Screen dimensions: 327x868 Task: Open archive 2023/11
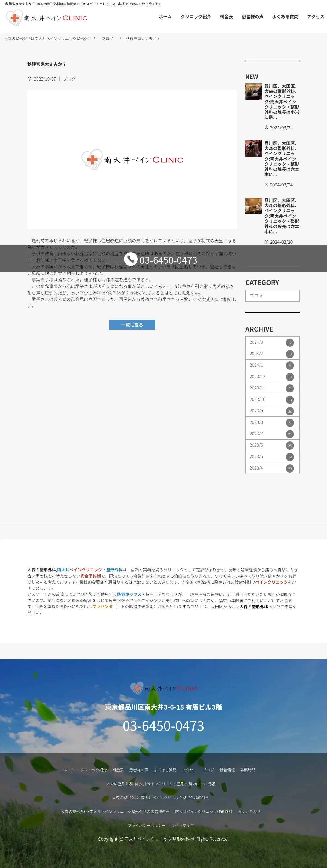click(272, 388)
